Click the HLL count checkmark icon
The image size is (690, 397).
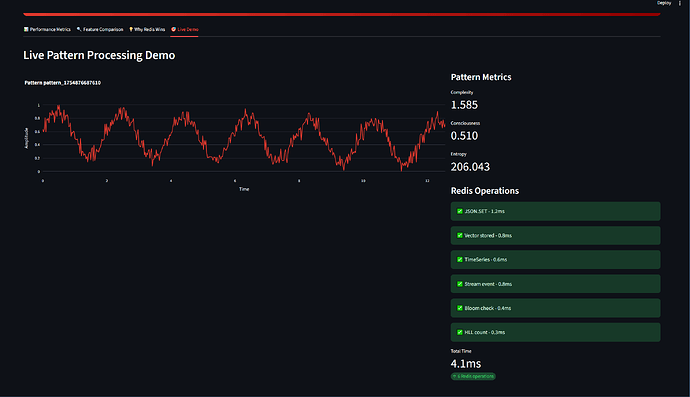pos(460,332)
